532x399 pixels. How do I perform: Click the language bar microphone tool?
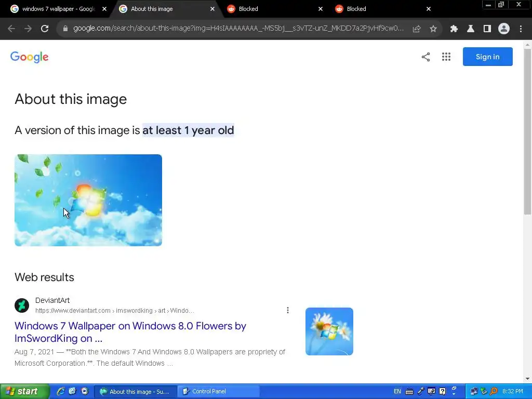[421, 391]
